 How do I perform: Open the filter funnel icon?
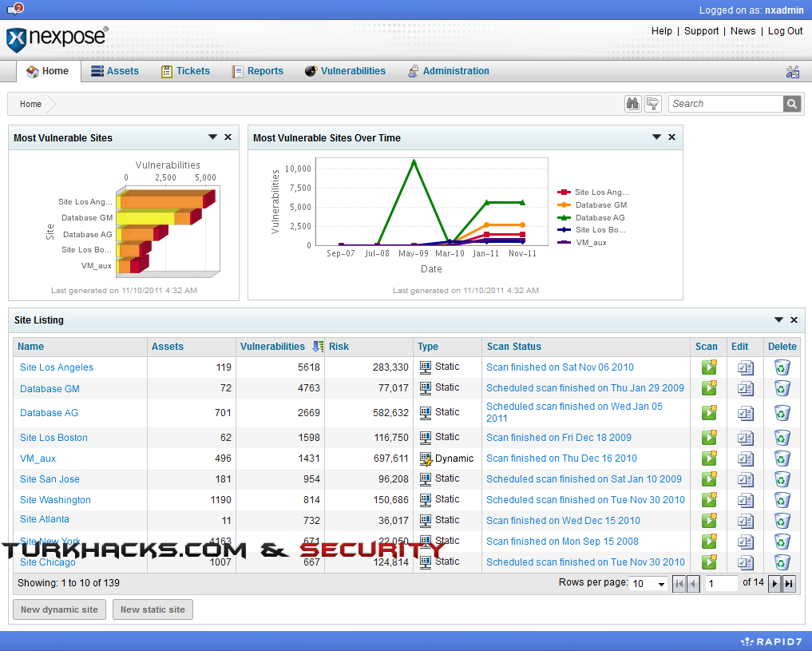tap(653, 104)
